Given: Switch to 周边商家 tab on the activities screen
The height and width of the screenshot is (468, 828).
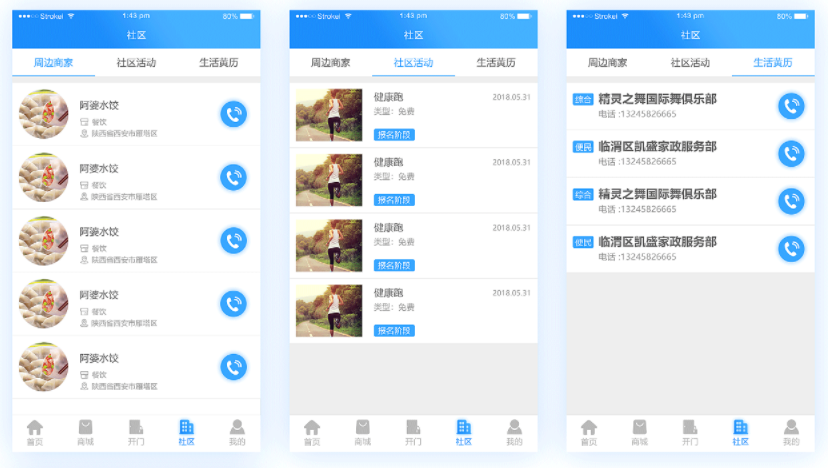Looking at the screenshot, I should [x=331, y=63].
